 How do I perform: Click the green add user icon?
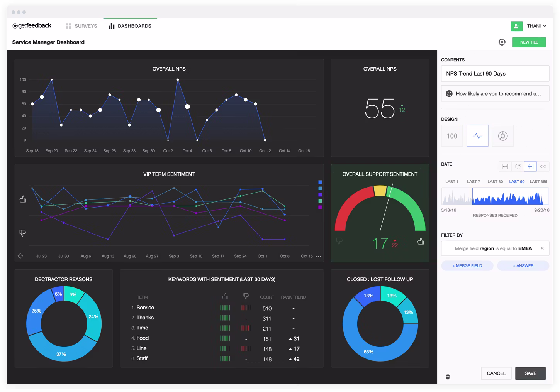click(516, 26)
